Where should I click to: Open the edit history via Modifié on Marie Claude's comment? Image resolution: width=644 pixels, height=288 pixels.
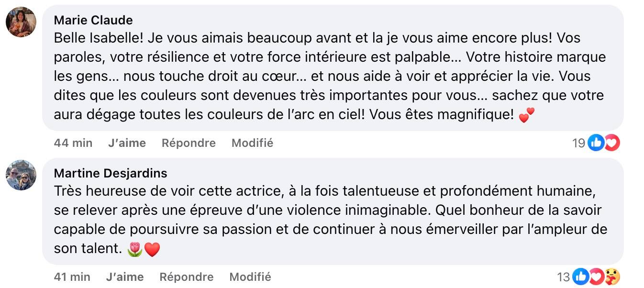(252, 143)
